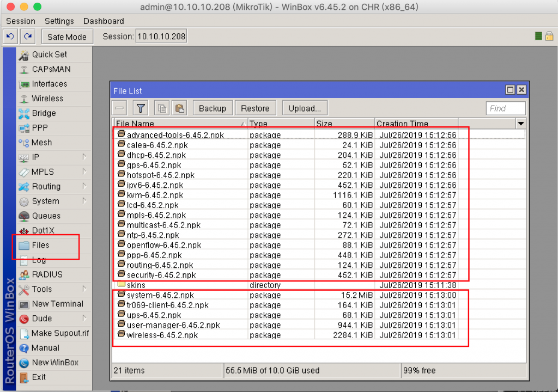Open Files in the sidebar

54,245
